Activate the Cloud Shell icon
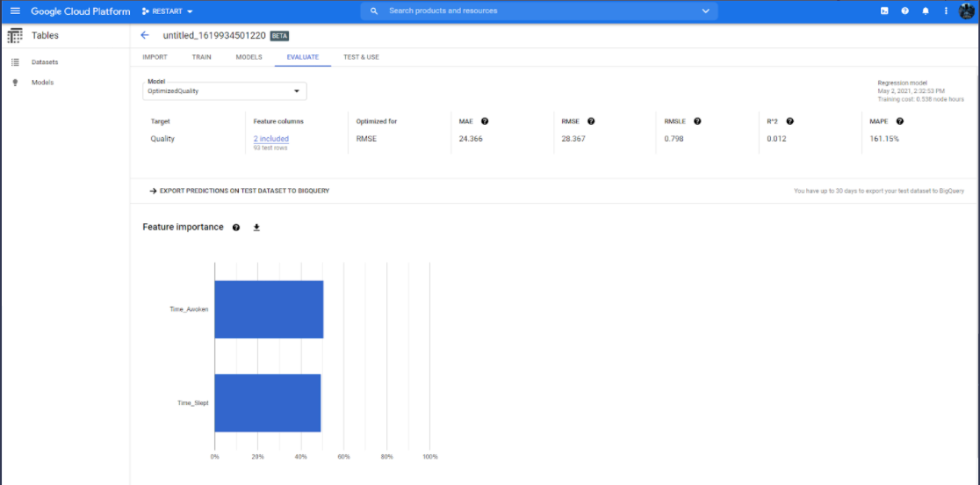The height and width of the screenshot is (485, 980). pyautogui.click(x=884, y=11)
